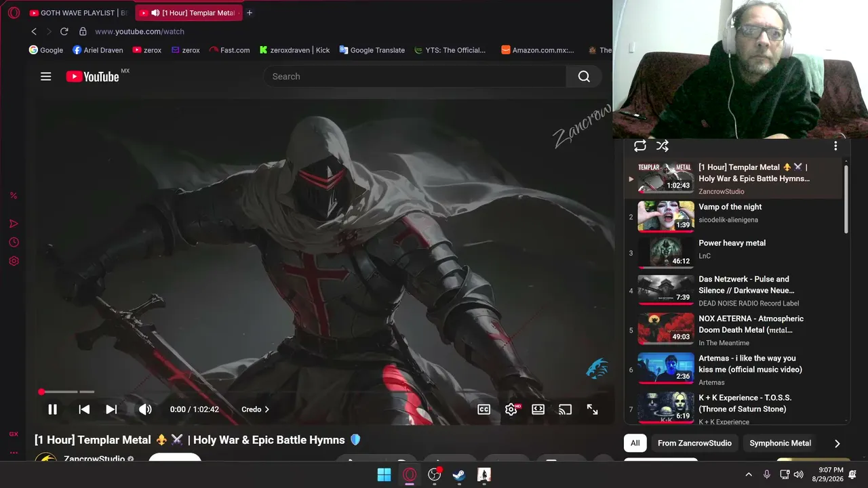The image size is (868, 488).
Task: Open the playlist three-dot options menu
Action: [x=835, y=146]
